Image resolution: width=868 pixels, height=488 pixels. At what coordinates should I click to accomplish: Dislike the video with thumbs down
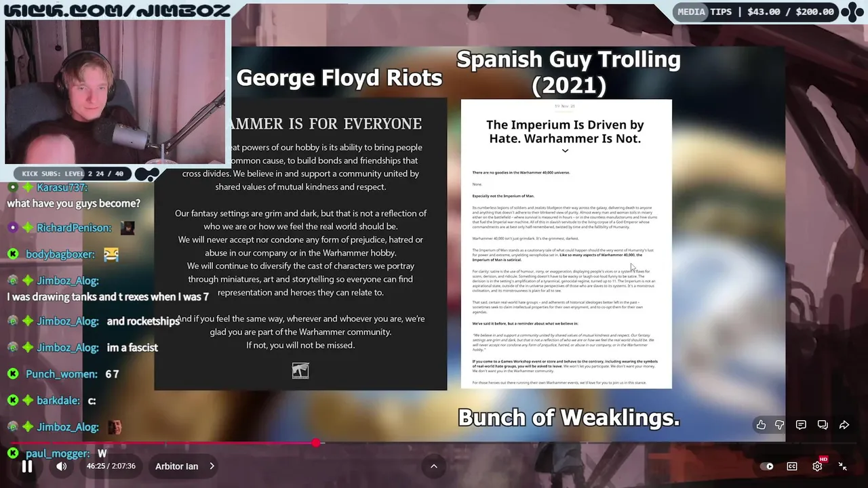780,425
